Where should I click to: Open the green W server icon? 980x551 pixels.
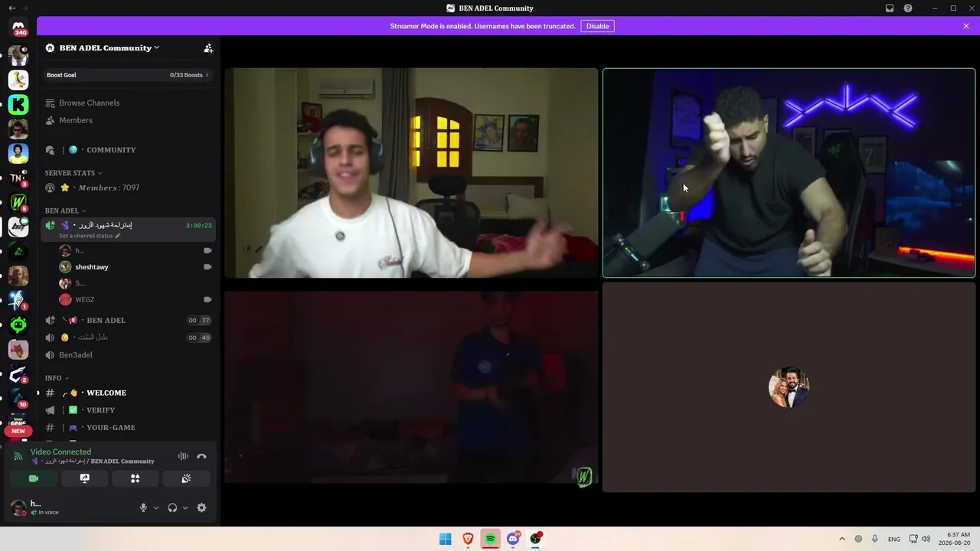[18, 203]
